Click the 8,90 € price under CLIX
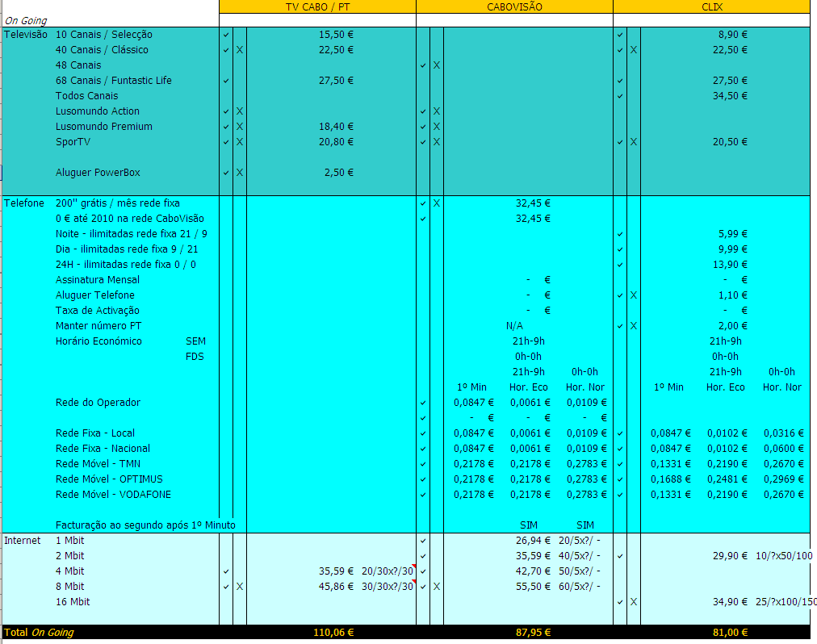 pos(732,35)
